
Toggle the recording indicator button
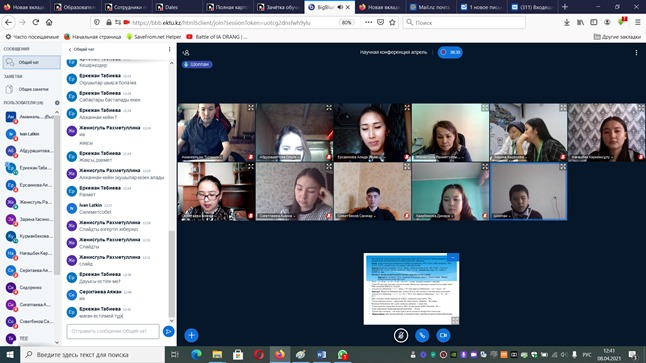click(450, 52)
